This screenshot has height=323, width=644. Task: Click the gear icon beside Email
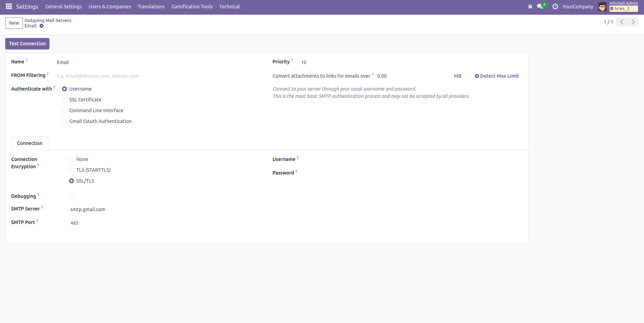click(x=41, y=26)
